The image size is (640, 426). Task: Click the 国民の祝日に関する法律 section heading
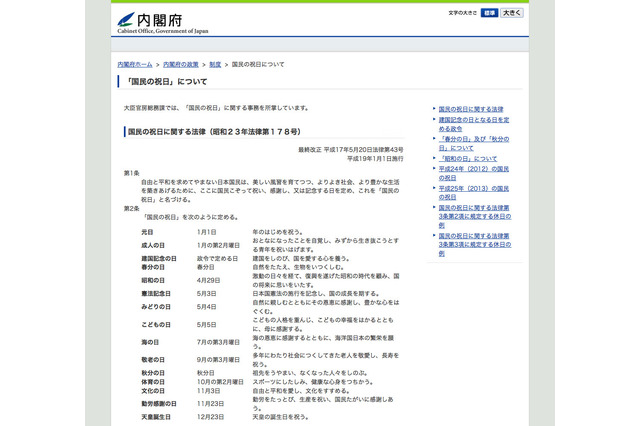tap(207, 131)
